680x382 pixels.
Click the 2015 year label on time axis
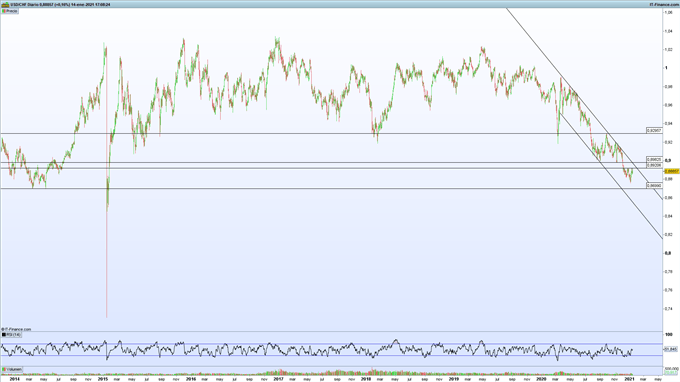click(x=103, y=379)
